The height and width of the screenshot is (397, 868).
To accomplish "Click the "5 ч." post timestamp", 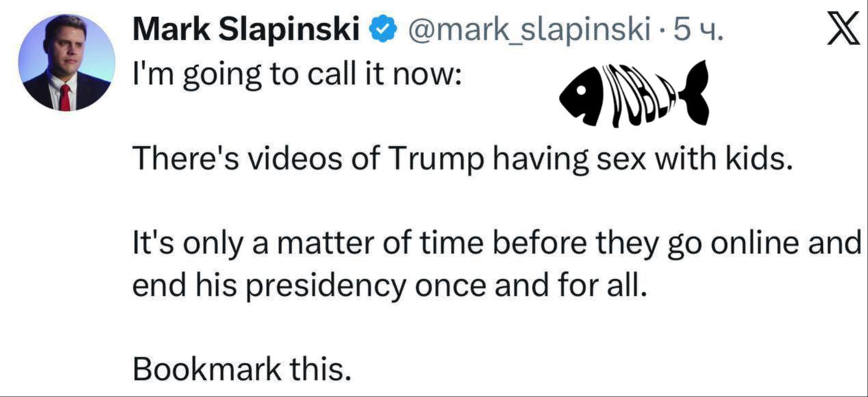I will (x=697, y=29).
